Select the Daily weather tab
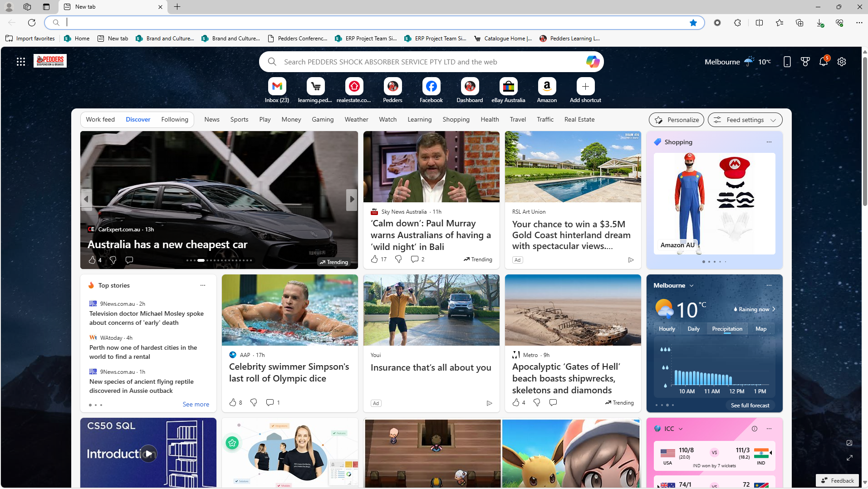This screenshot has height=489, width=868. [693, 328]
